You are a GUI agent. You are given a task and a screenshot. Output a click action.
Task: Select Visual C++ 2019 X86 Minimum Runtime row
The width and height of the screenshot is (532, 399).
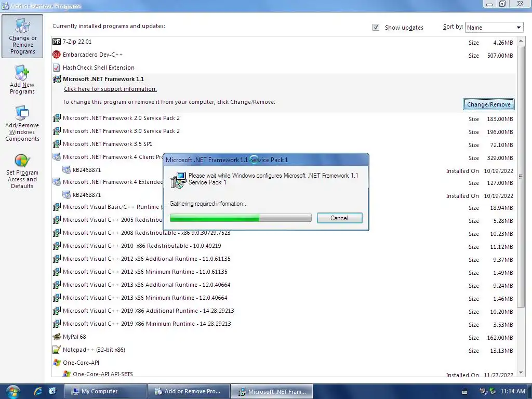click(x=283, y=324)
